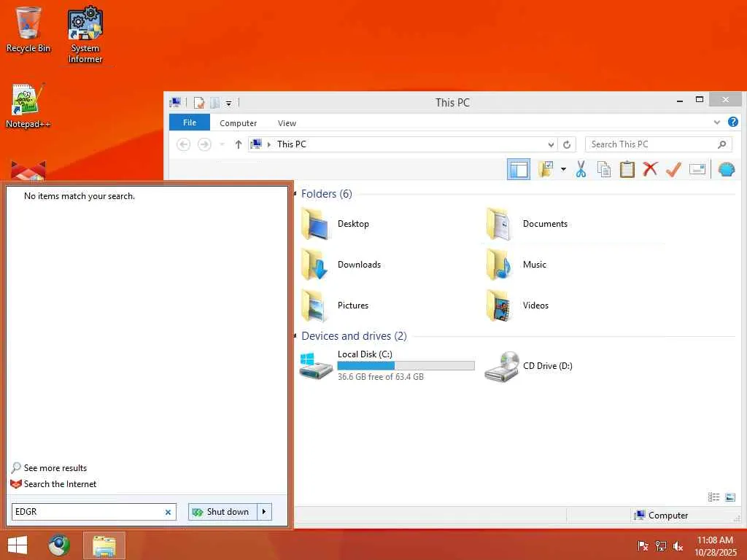The height and width of the screenshot is (560, 747).
Task: Select the Documents folder
Action: pos(527,224)
